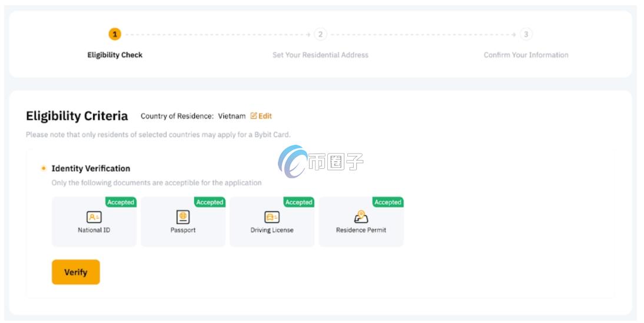Click the Identity Verification bullet marker
644x323 pixels.
point(44,168)
